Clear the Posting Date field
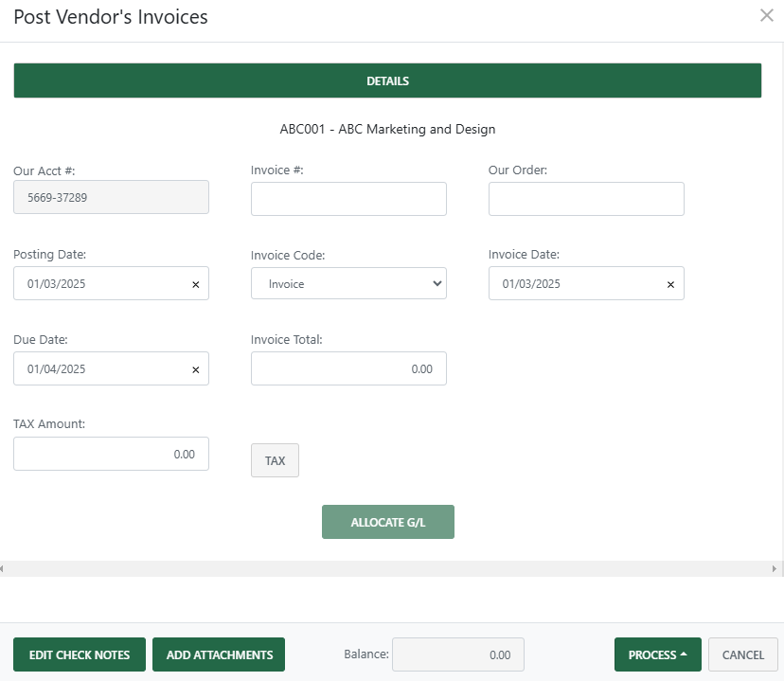This screenshot has width=784, height=681. coord(195,283)
